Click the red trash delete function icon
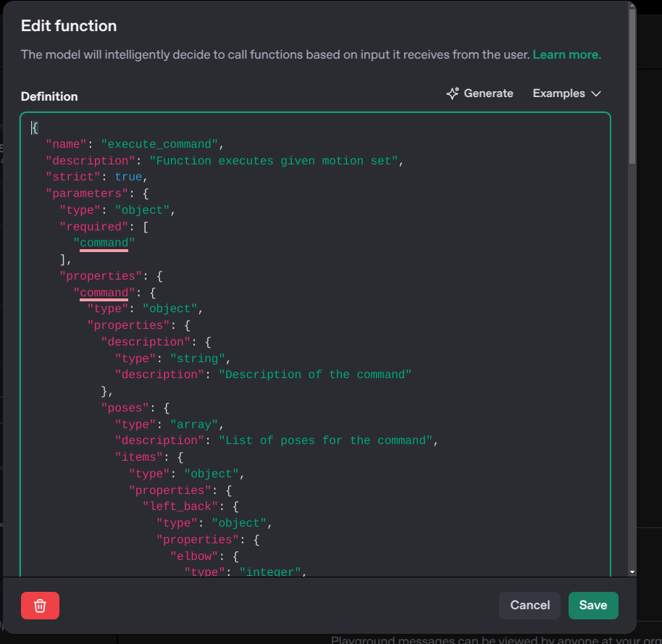Image resolution: width=662 pixels, height=644 pixels. coord(40,606)
